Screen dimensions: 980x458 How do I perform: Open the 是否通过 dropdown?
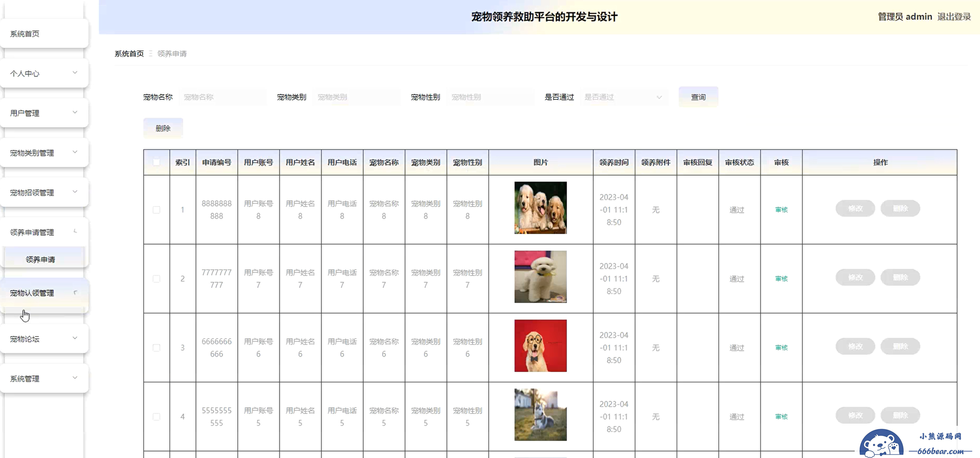624,97
